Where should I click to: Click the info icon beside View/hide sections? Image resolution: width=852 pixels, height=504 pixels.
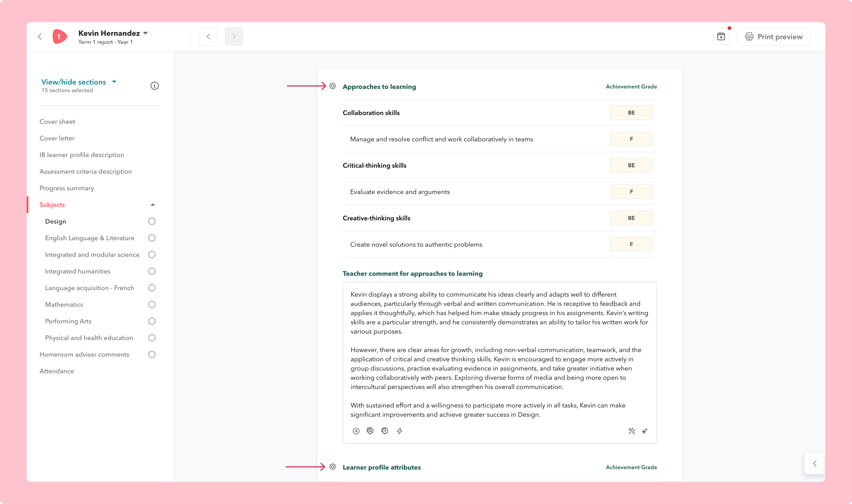pyautogui.click(x=155, y=86)
